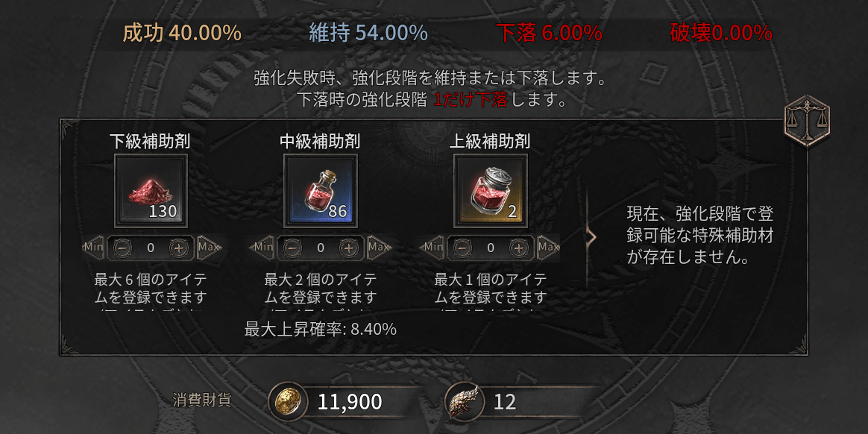Click the 中級補助剤 quantity field
Screen dimensions: 868x434
[x=321, y=248]
